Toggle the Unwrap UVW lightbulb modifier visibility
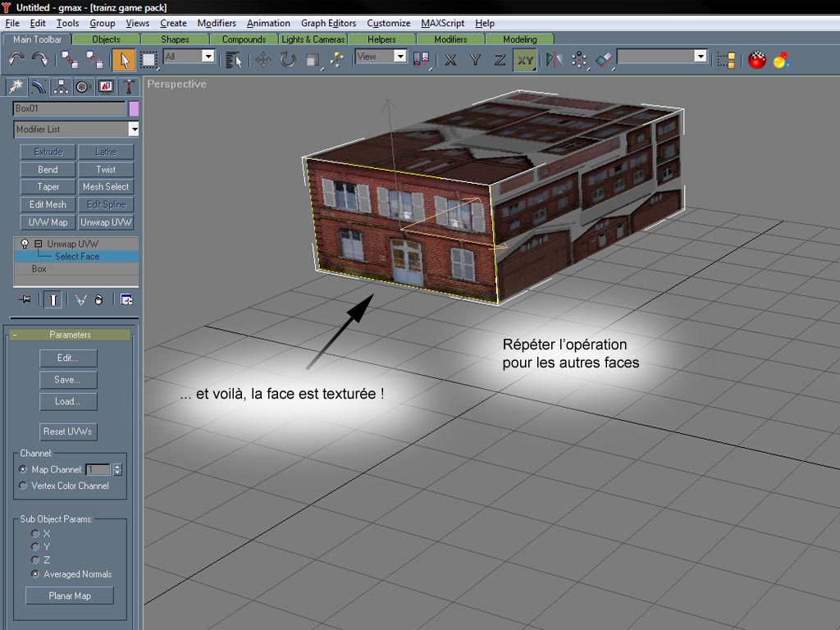 point(25,244)
